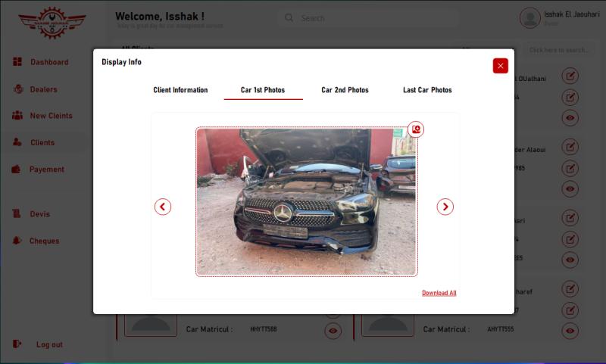Open Dashboard from the sidebar
This screenshot has height=364, width=606.
click(49, 62)
